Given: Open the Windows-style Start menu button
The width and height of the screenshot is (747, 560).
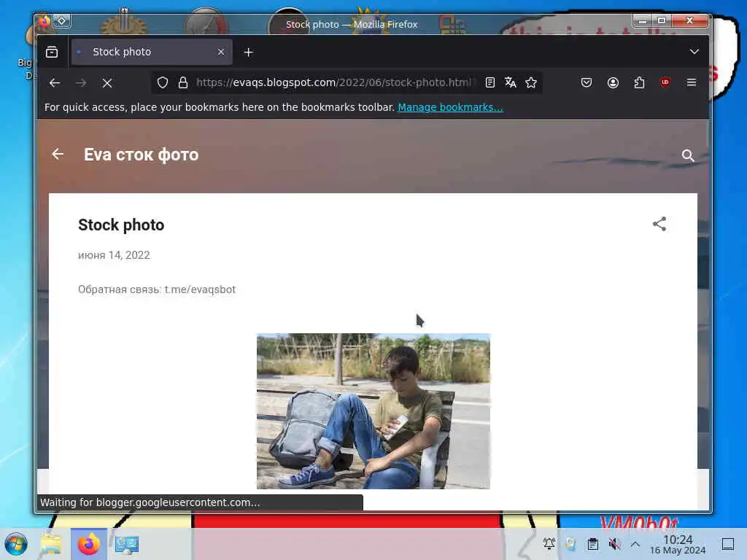Looking at the screenshot, I should [16, 544].
